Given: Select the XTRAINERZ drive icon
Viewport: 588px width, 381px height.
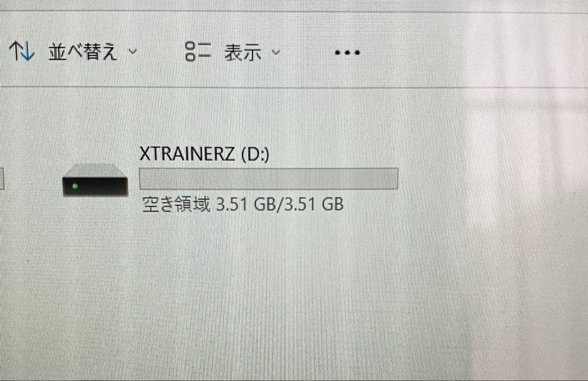Looking at the screenshot, I should (95, 180).
